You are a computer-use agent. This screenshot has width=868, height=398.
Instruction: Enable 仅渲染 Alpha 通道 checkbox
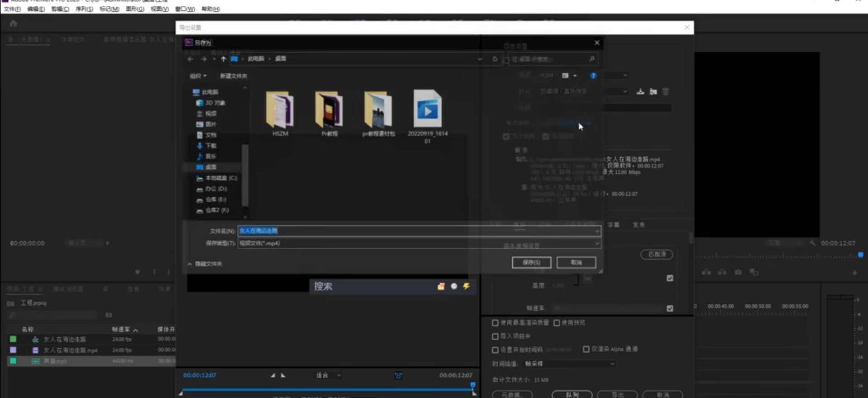[x=586, y=349]
